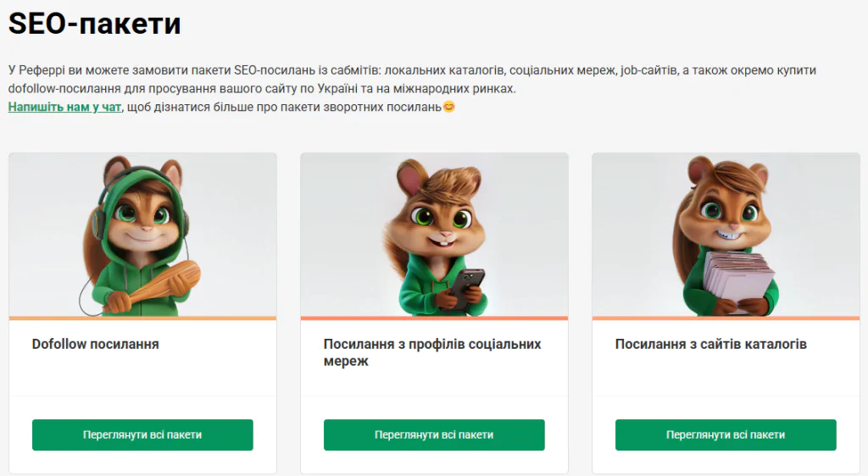The image size is (868, 476).
Task: Open the 'Dofollow посилання' card title
Action: pyautogui.click(x=95, y=344)
